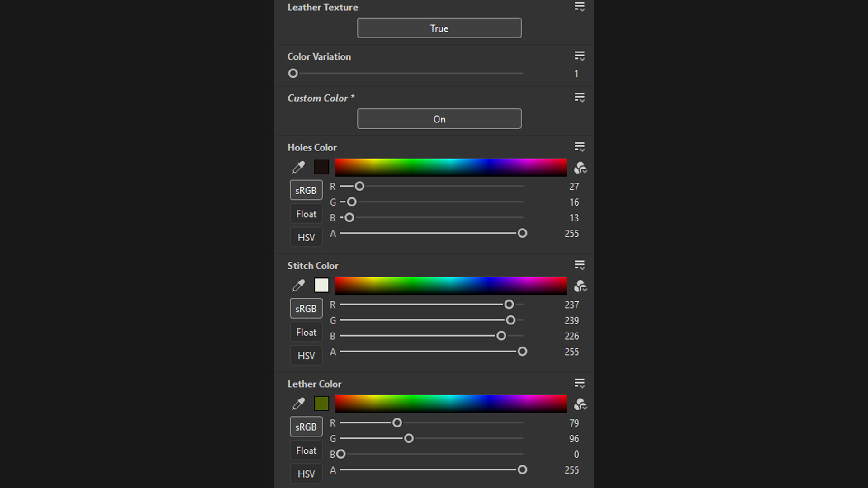The image size is (868, 488).
Task: Pick Holes Color with the eyedropper
Action: 298,168
